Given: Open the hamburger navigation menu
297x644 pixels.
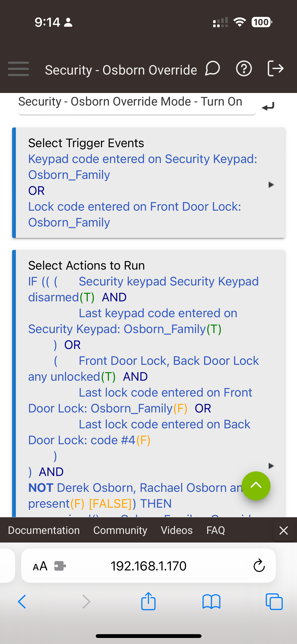Looking at the screenshot, I should (x=18, y=69).
